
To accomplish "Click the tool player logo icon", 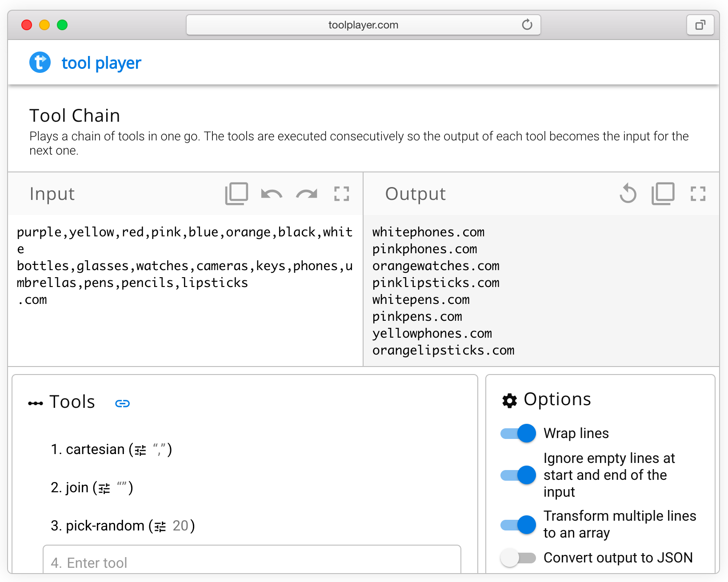I will point(40,62).
